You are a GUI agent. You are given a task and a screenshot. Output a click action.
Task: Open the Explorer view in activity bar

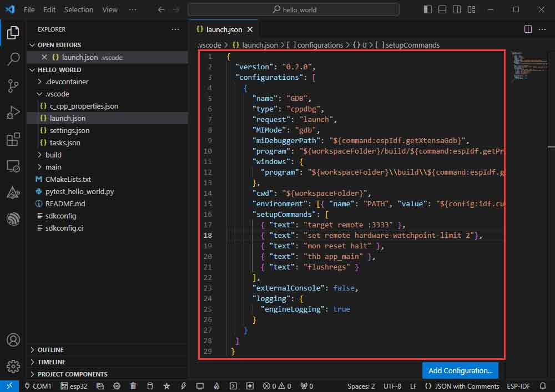pos(13,33)
